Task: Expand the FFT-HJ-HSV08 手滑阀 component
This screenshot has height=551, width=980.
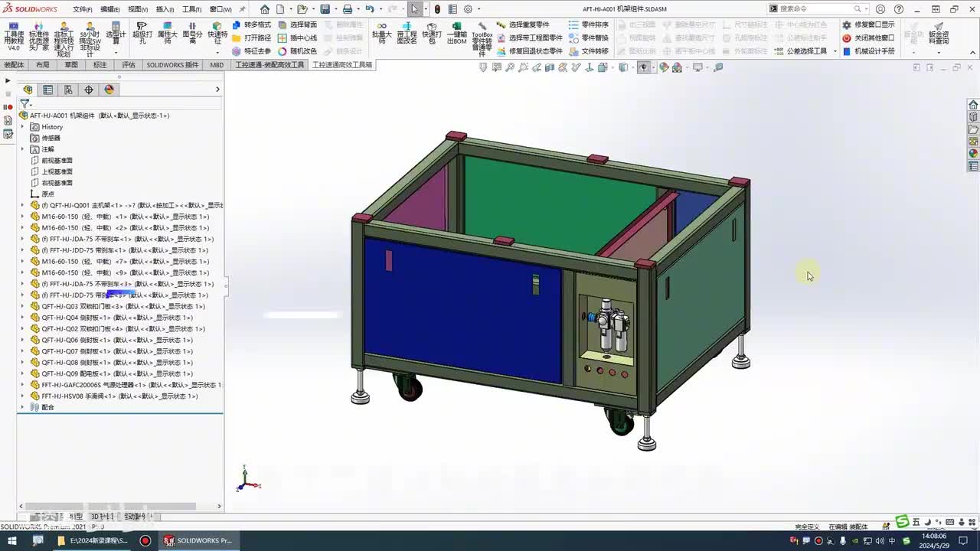Action: (23, 396)
